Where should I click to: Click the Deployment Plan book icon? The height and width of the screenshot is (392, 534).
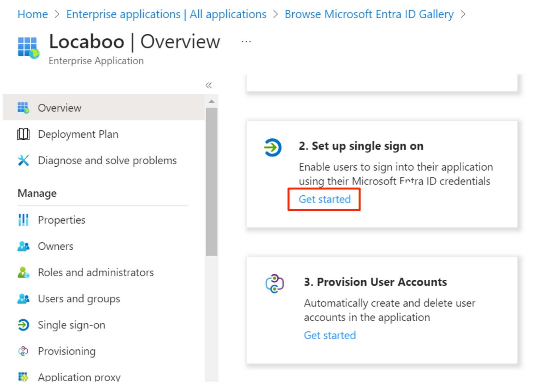[x=23, y=134]
